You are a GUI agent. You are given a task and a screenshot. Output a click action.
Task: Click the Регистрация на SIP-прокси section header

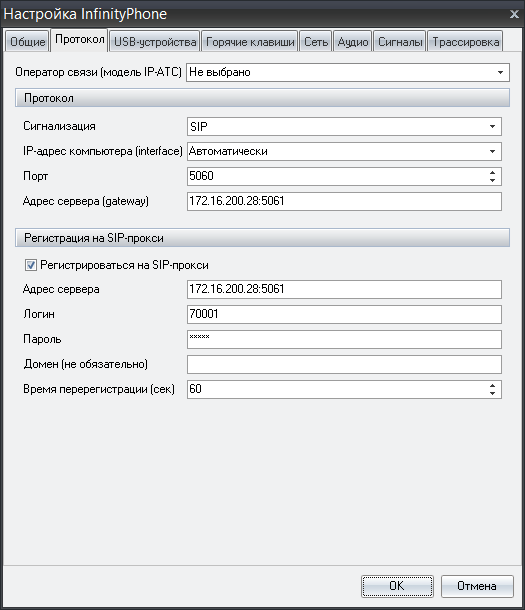click(262, 237)
